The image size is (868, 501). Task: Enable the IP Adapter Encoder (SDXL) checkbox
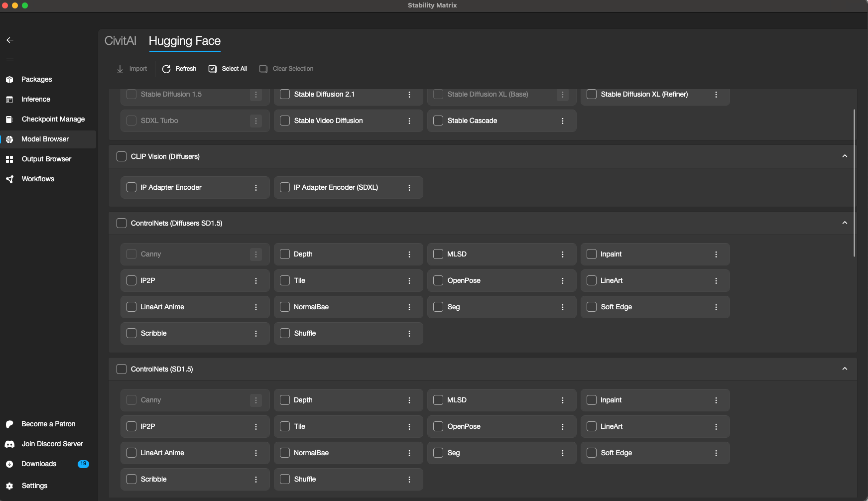(x=285, y=187)
